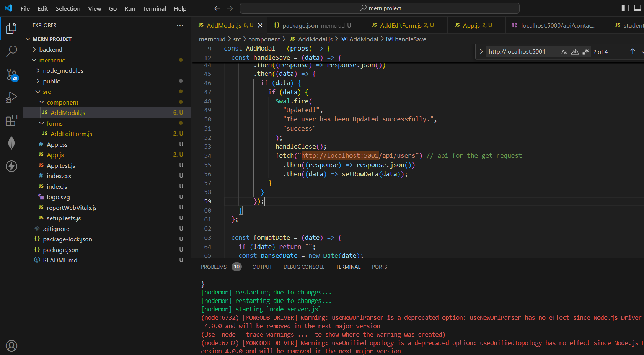
Task: Toggle Use Regular Expression in find widget
Action: [585, 52]
